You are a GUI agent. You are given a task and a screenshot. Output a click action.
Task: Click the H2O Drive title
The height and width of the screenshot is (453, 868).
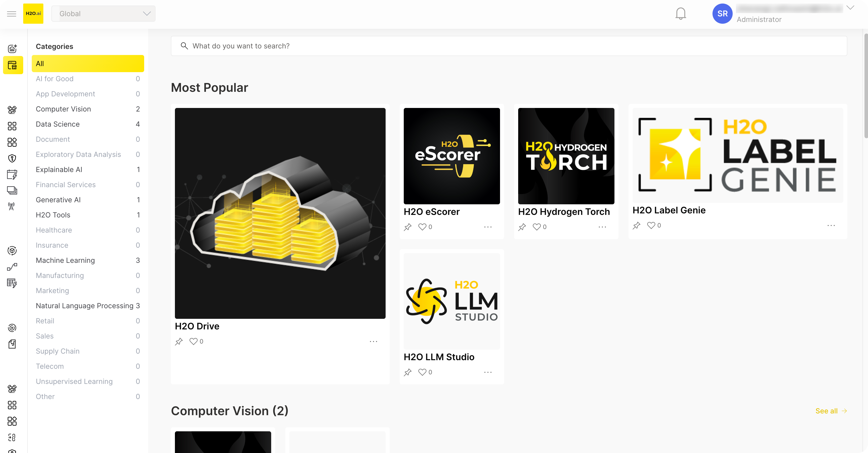(197, 326)
